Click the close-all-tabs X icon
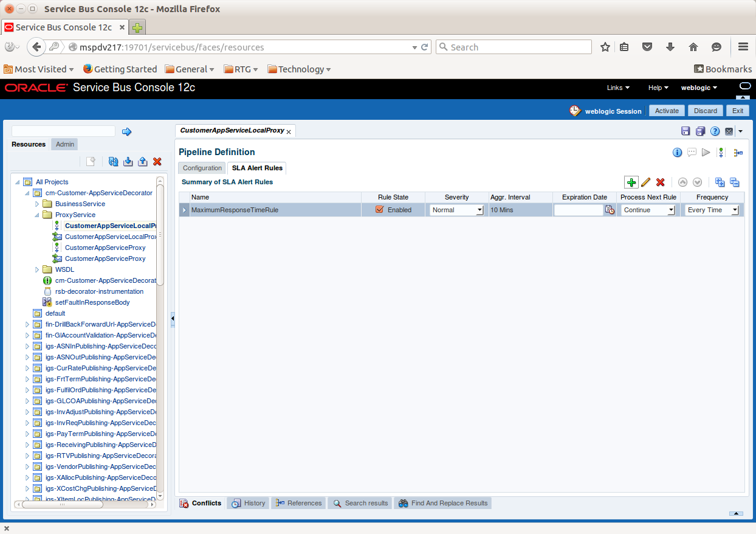Viewport: 756px width, 534px height. 729,131
